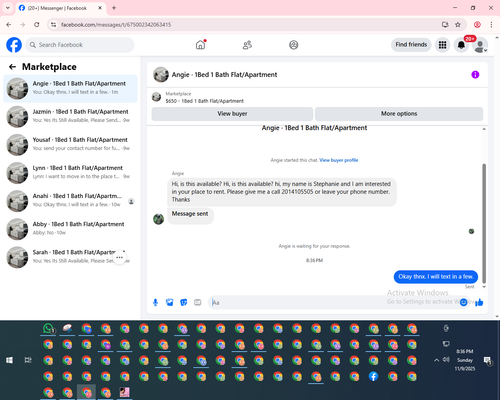The height and width of the screenshot is (400, 500).
Task: Switch to the Messenger | Facebook tab
Action: pos(61,8)
